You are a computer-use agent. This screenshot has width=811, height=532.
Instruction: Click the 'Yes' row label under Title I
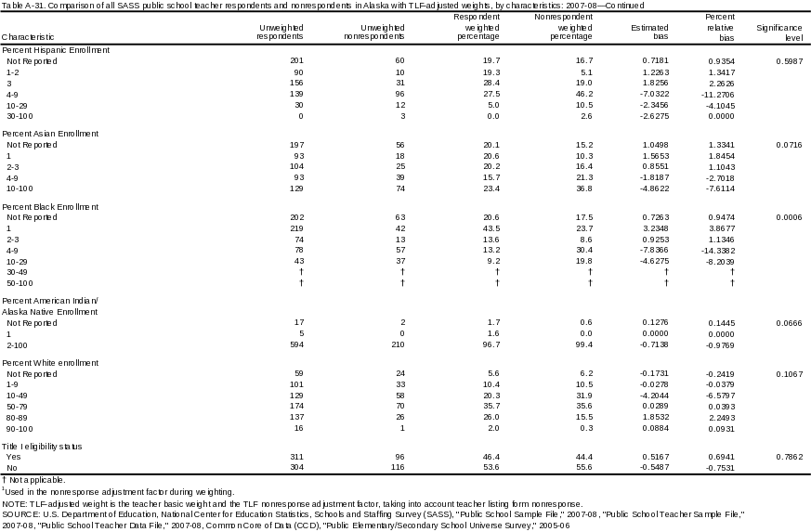point(13,457)
